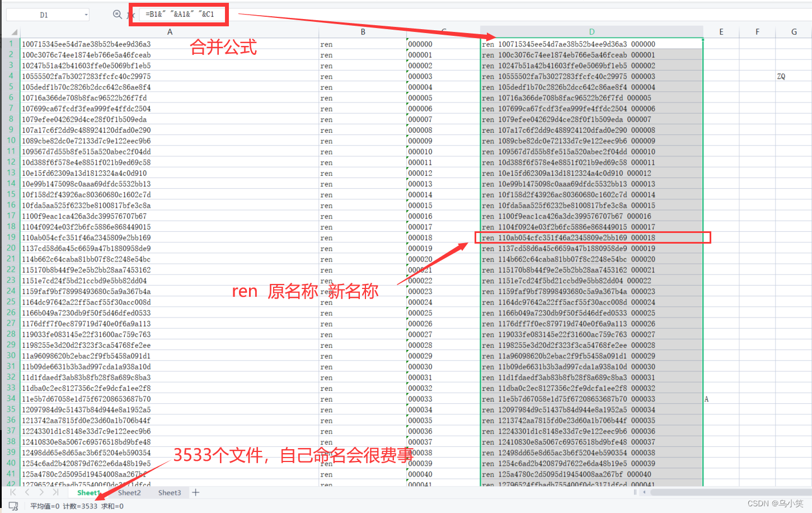Select column D header
812x513 pixels.
pos(592,32)
